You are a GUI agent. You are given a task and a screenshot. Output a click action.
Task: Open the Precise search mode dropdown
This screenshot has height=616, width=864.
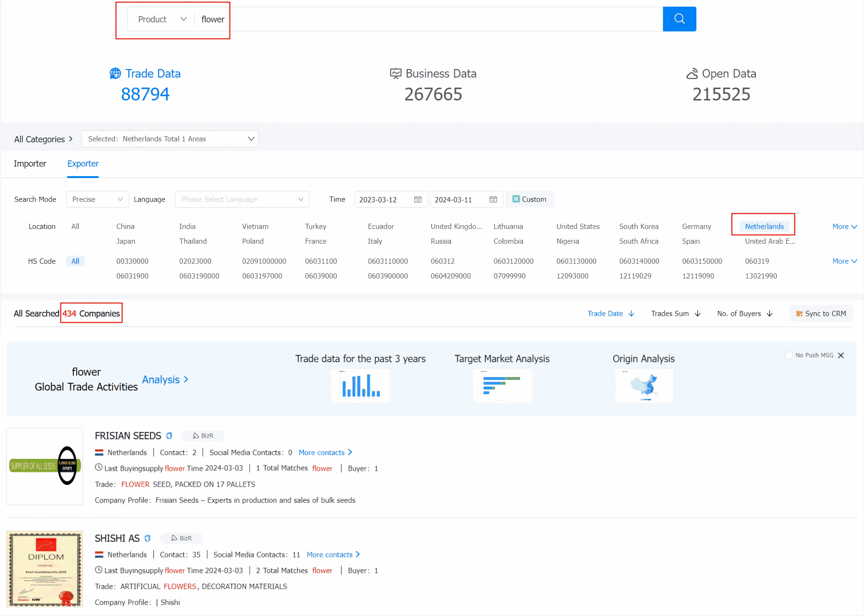[97, 199]
